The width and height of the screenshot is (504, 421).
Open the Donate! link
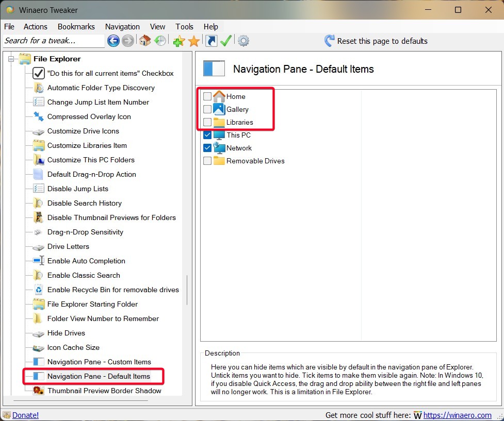[25, 415]
